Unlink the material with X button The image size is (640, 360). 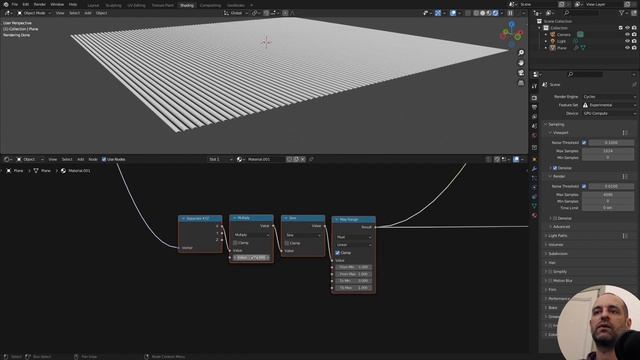point(303,159)
